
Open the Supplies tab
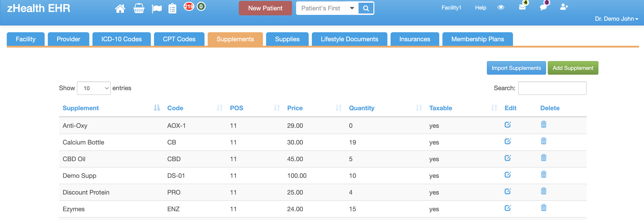coord(287,39)
